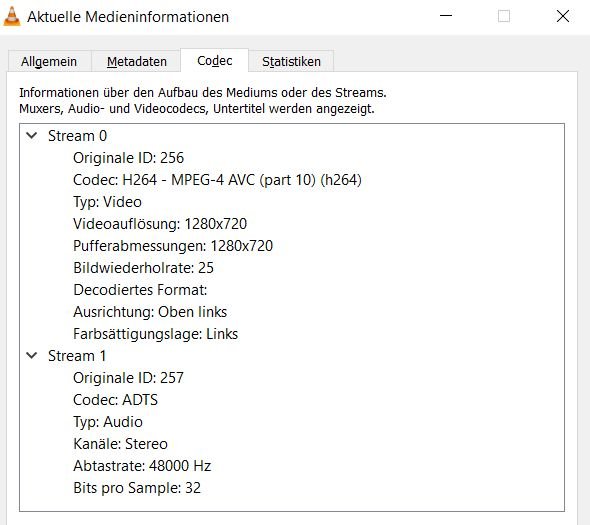Select the Codec tab
Image resolution: width=590 pixels, height=525 pixels.
pyautogui.click(x=214, y=61)
